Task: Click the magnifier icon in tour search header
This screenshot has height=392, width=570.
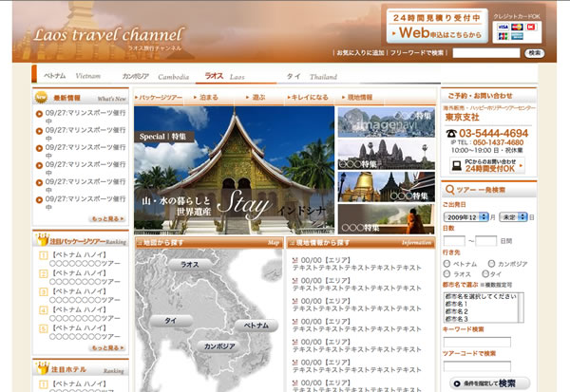Action: 448,190
